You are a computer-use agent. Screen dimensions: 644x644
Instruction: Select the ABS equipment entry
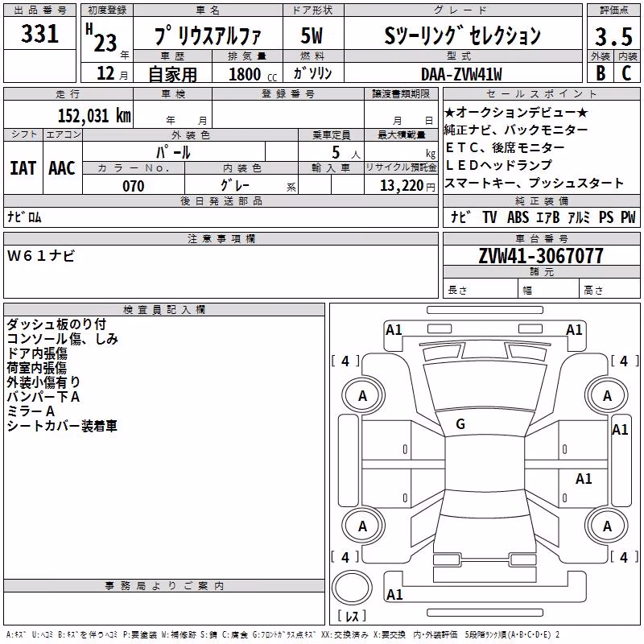[x=518, y=217]
